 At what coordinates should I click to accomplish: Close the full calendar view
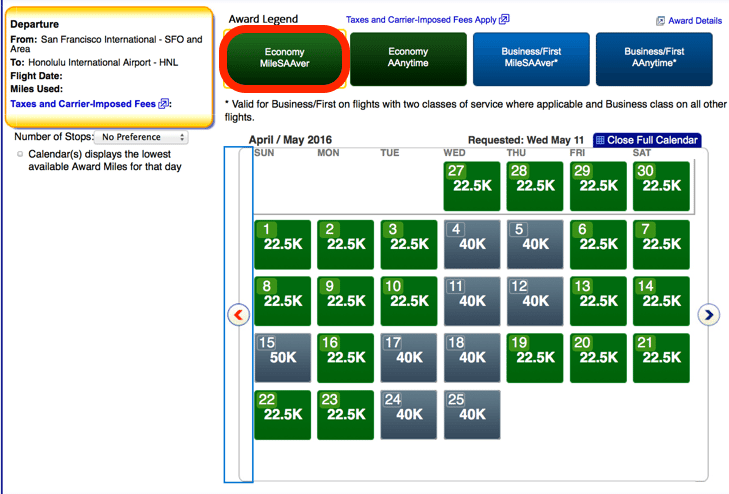(x=647, y=140)
